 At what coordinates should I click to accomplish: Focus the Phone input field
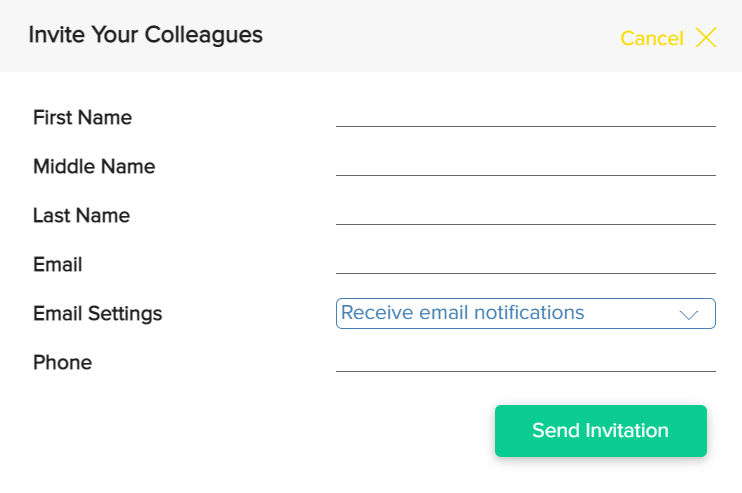pyautogui.click(x=525, y=360)
